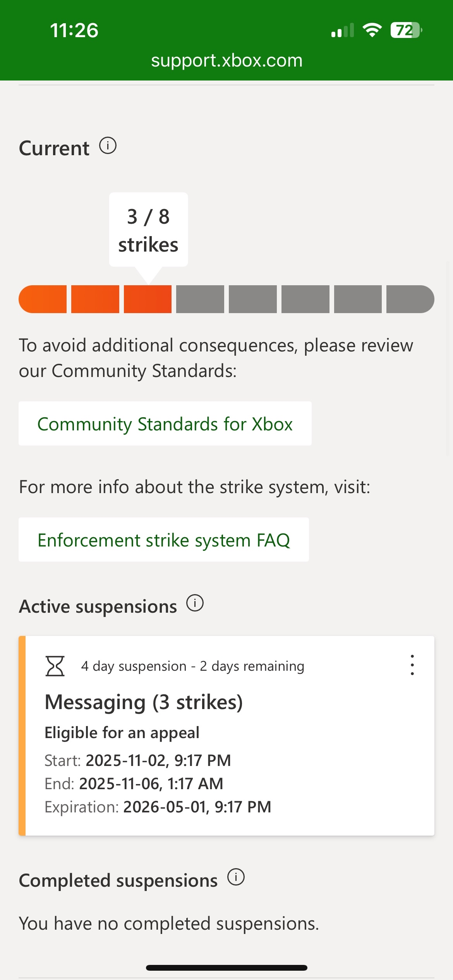Open Community Standards for Xbox link

(x=165, y=424)
